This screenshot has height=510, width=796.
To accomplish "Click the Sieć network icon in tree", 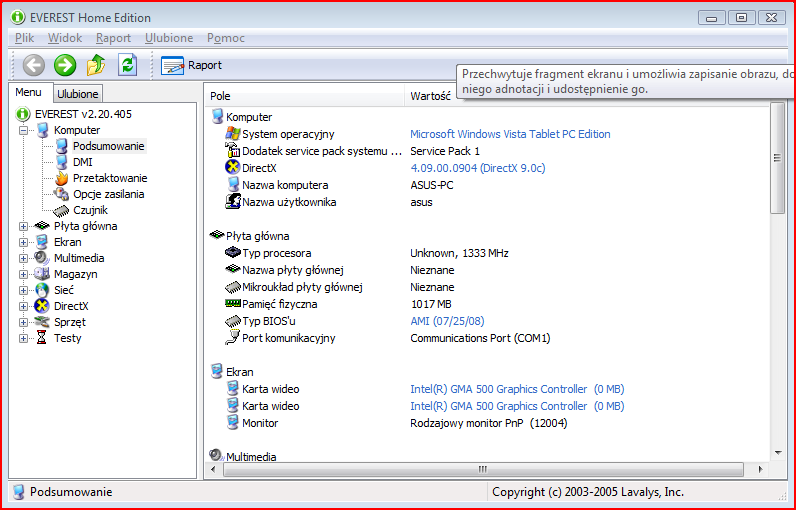I will click(42, 290).
